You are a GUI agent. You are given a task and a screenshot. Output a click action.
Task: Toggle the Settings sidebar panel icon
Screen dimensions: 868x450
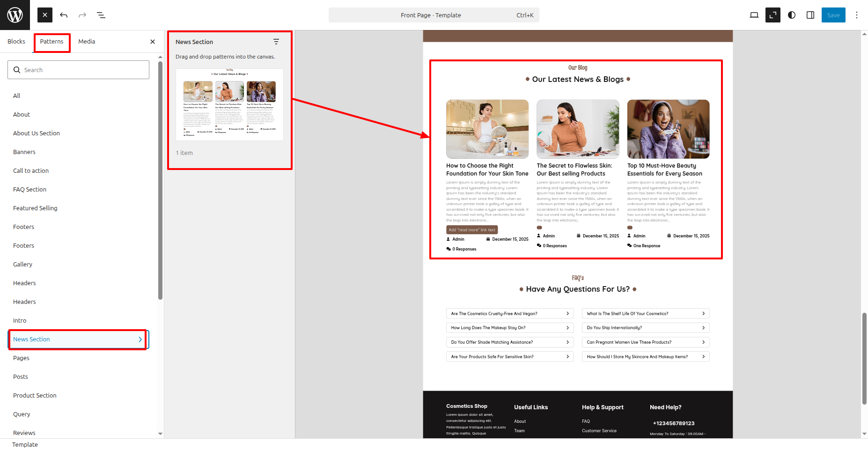click(810, 15)
